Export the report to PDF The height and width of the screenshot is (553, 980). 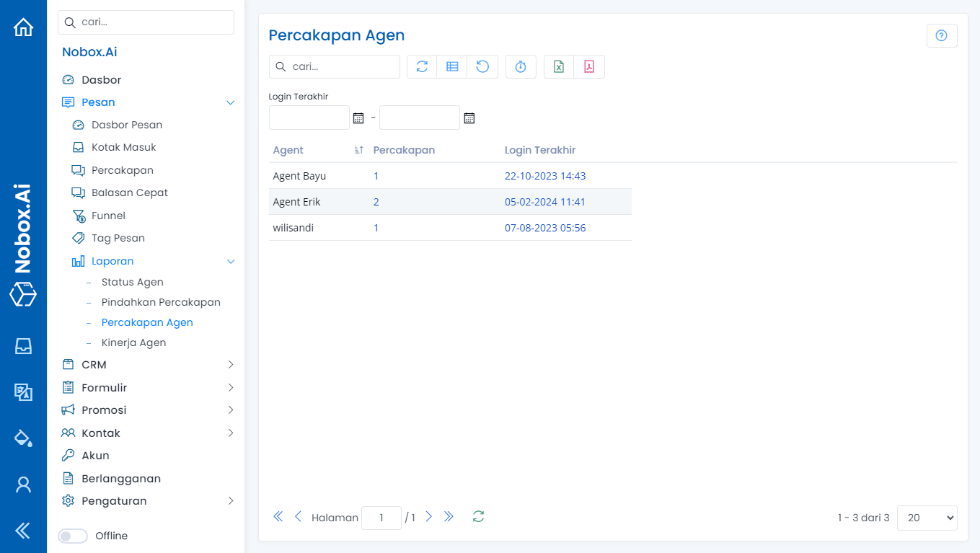589,66
